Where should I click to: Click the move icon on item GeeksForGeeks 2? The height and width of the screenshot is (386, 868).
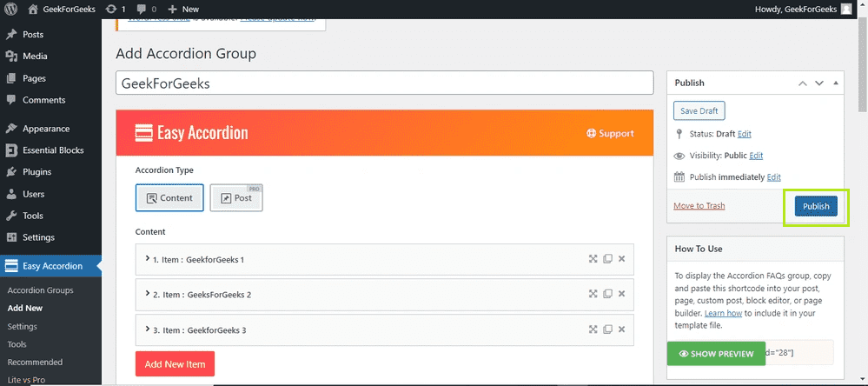[593, 294]
